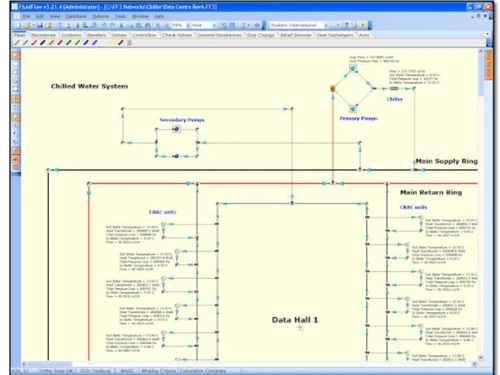
Task: Click Ortho Snap ON in status bar
Action: point(56,371)
